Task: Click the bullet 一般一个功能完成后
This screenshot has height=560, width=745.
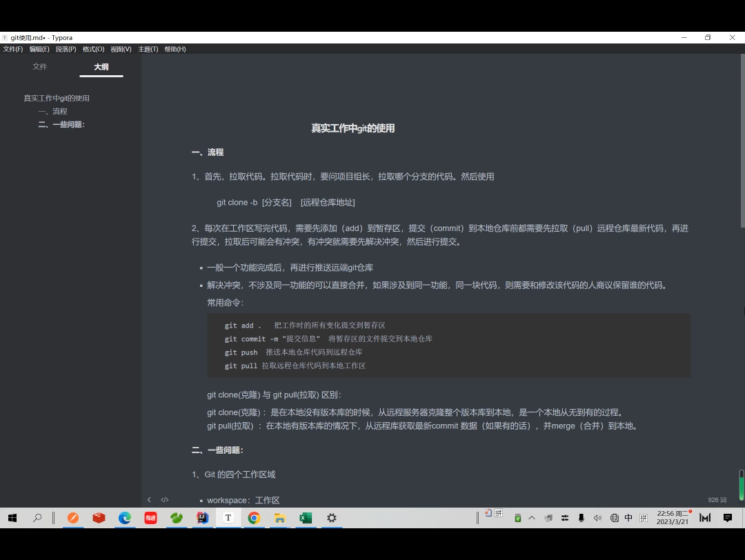Action: tap(290, 268)
